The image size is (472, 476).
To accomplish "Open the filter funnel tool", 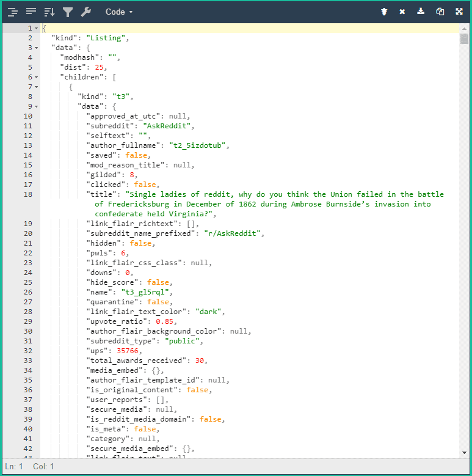I will click(x=68, y=12).
